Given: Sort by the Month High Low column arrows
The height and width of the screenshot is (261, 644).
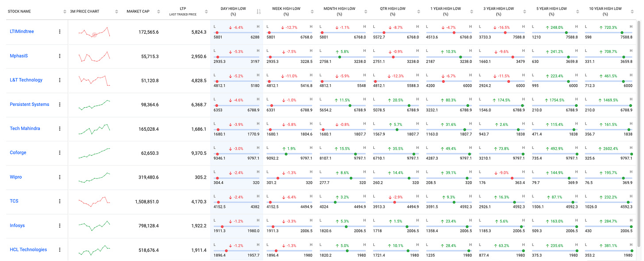Looking at the screenshot, I should coord(365,12).
